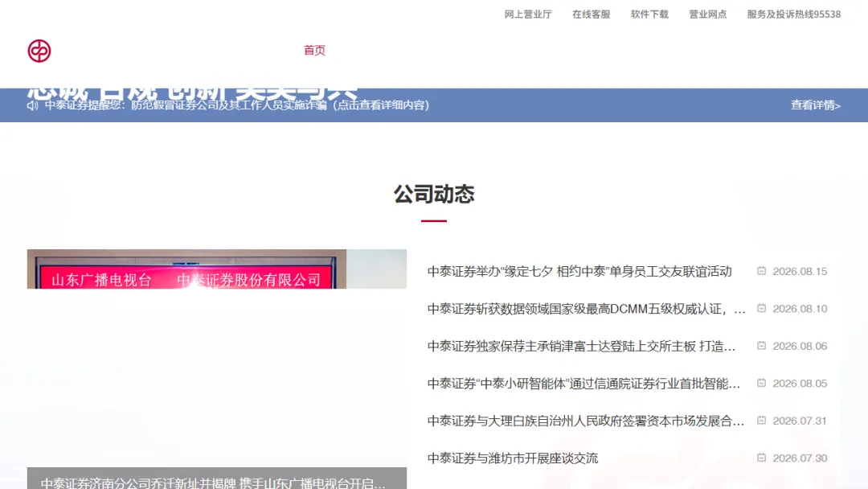This screenshot has height=489, width=868.
Task: Click calendar icon beside 2026.08.05
Action: (762, 383)
